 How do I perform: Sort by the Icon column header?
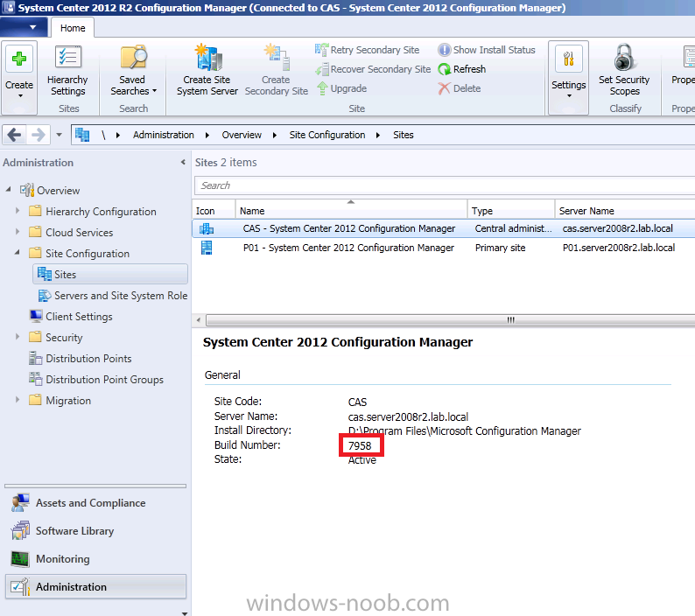[214, 211]
